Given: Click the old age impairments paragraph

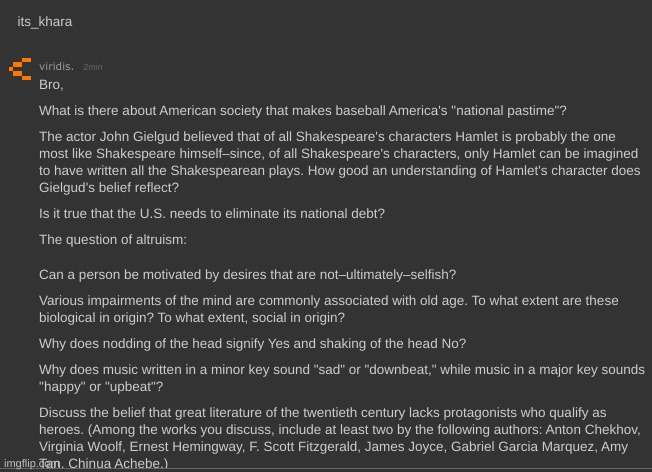Looking at the screenshot, I should click(328, 309).
